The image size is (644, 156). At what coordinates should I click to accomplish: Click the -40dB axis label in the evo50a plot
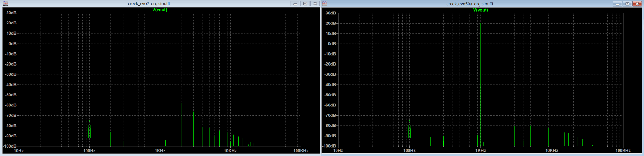[x=330, y=84]
